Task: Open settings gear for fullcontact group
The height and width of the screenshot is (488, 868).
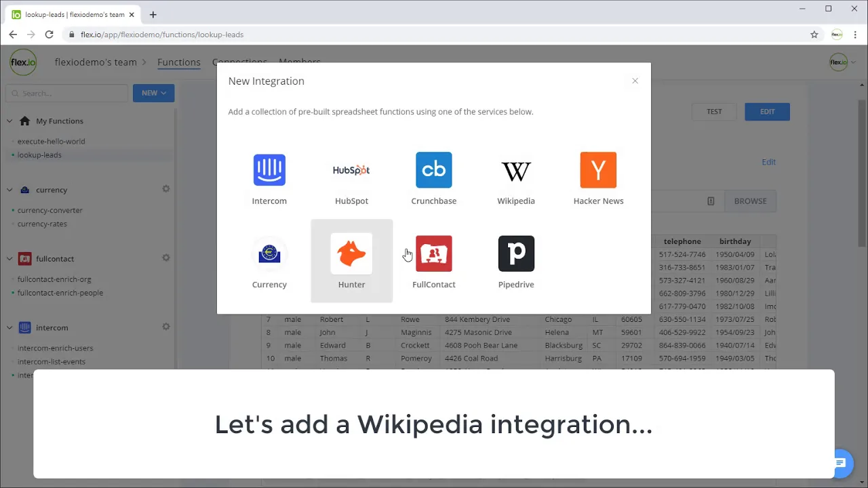Action: (x=166, y=258)
